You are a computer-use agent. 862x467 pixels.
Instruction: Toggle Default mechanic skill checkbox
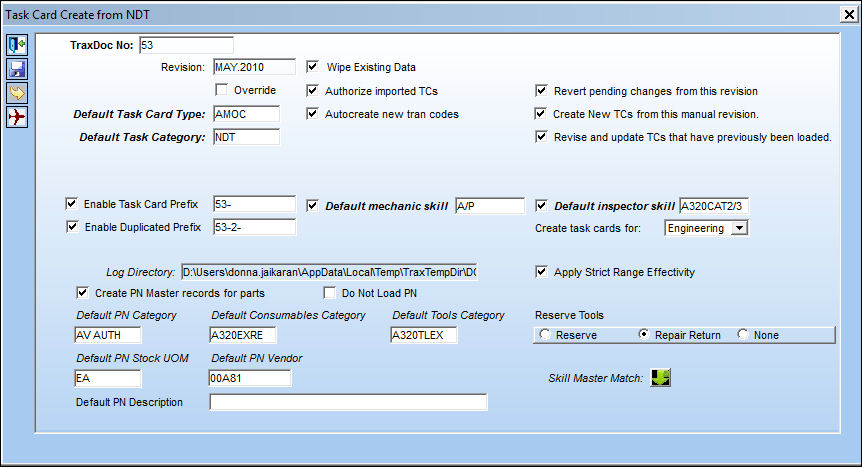(313, 206)
